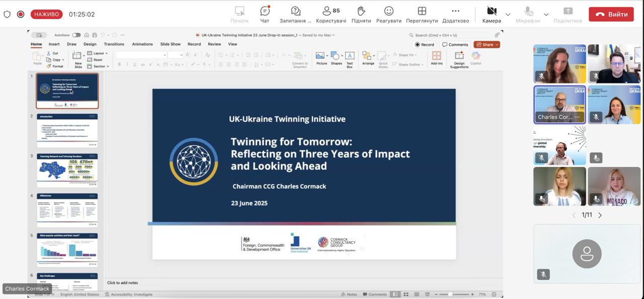Click the PowerPoint Search field
This screenshot has width=644, height=299.
[x=451, y=35]
